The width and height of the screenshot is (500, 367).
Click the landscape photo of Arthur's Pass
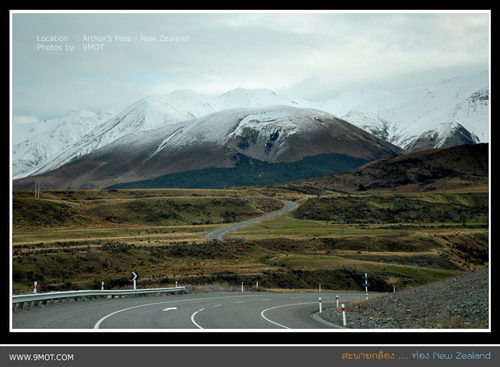pos(250,171)
